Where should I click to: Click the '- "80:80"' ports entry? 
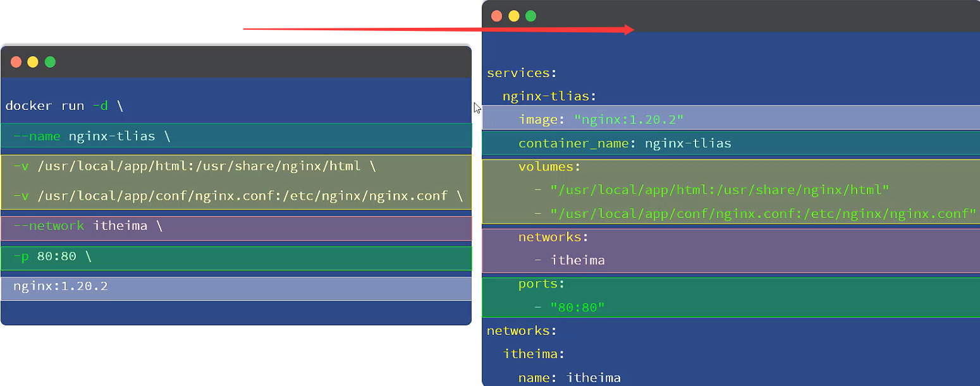(x=570, y=308)
